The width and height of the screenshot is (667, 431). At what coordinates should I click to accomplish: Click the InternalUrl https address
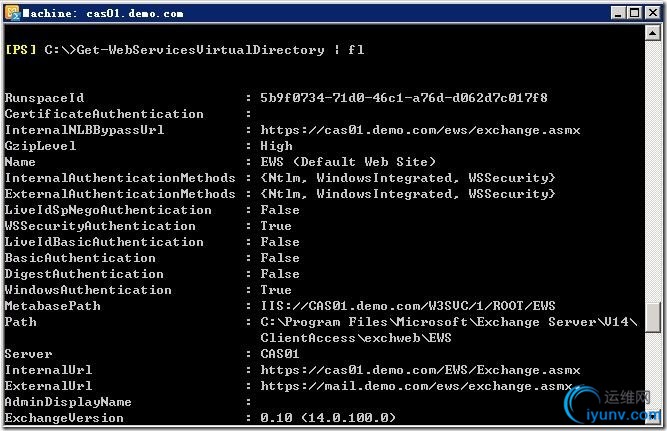[x=420, y=370]
